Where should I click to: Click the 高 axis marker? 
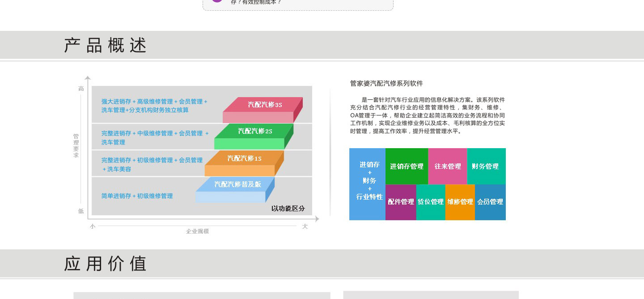point(81,89)
